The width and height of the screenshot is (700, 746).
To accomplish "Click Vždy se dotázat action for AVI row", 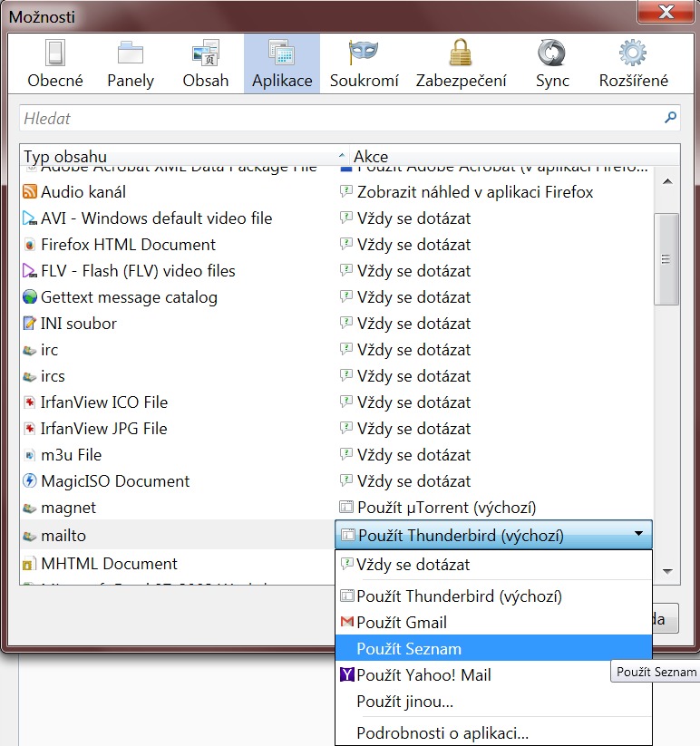I will pyautogui.click(x=405, y=218).
